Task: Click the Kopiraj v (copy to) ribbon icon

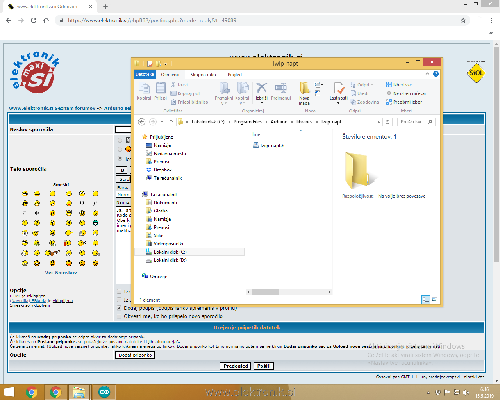Action: [242, 92]
